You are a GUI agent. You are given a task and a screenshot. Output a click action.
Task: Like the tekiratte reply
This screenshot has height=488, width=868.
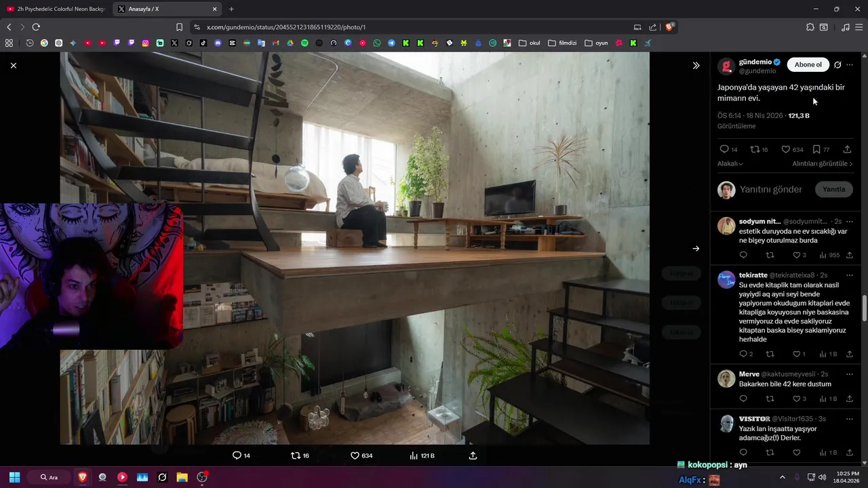pyautogui.click(x=796, y=354)
